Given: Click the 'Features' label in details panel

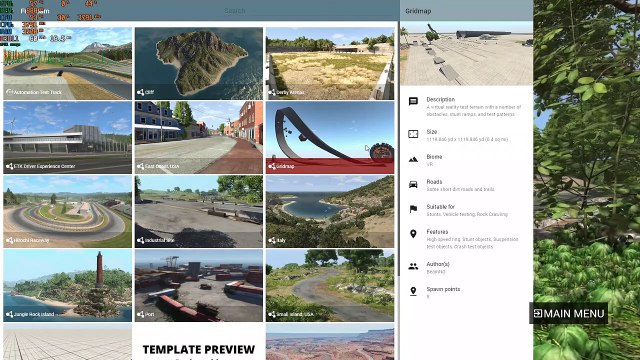Looking at the screenshot, I should (x=437, y=231).
